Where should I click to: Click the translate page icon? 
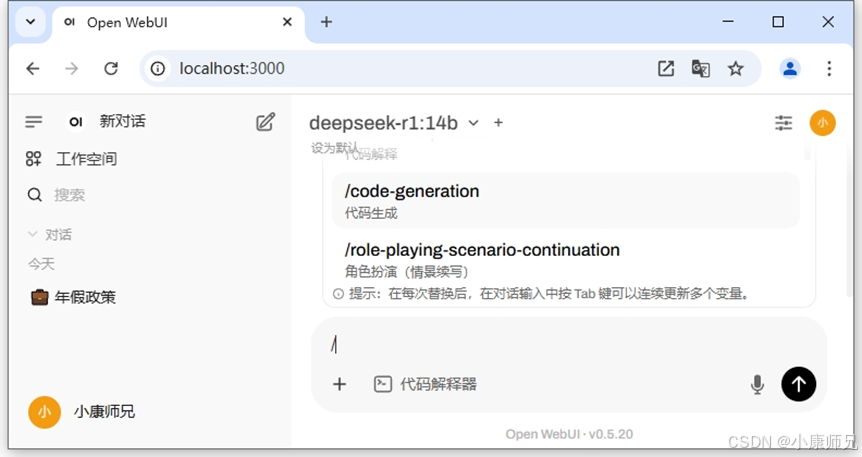pyautogui.click(x=700, y=68)
